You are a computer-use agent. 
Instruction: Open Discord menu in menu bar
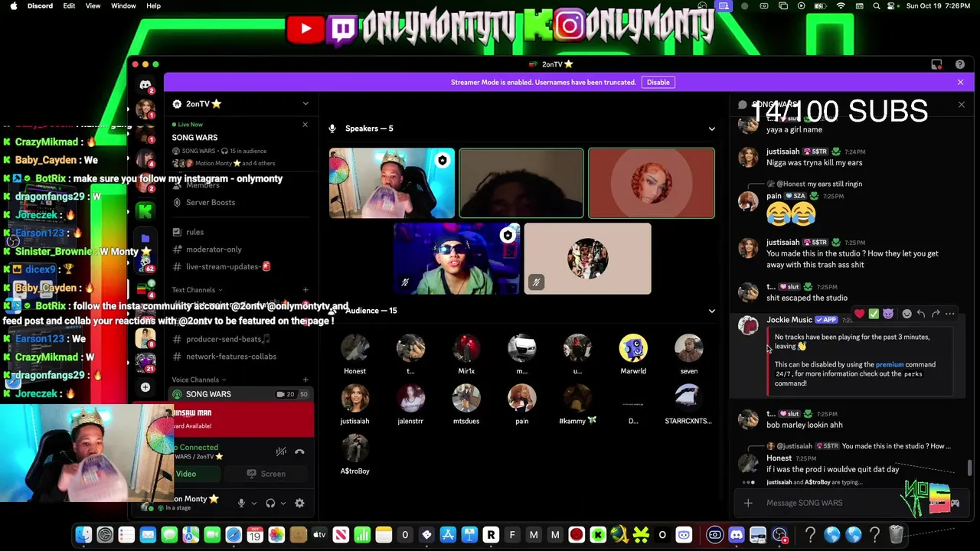40,6
